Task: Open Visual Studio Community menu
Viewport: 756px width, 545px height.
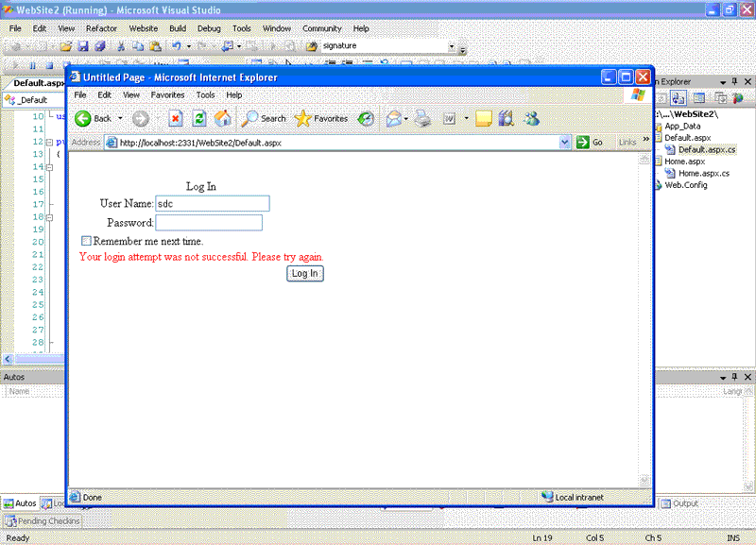Action: click(x=321, y=28)
